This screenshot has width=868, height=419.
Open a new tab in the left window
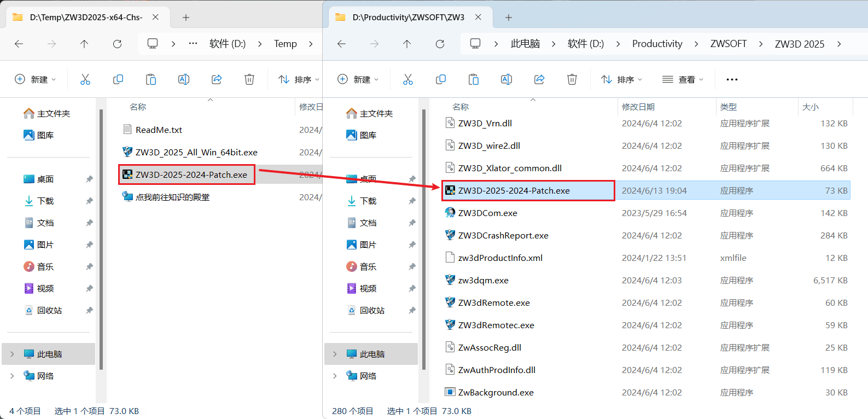click(186, 18)
